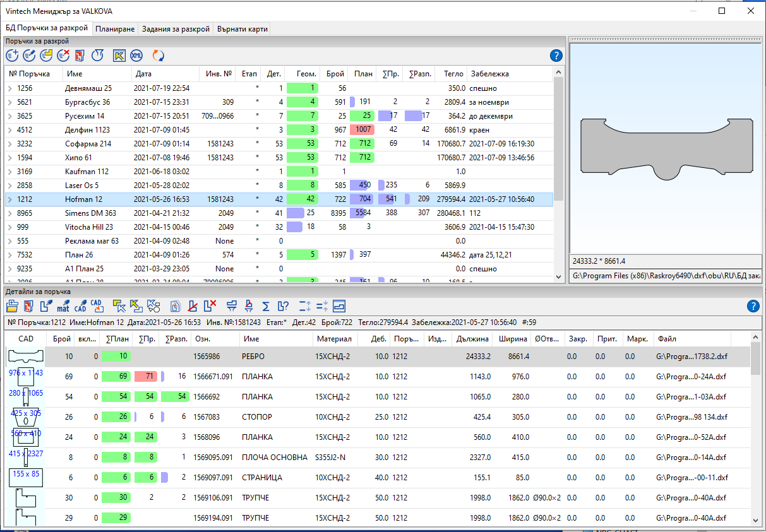Select the Vitocha Hill 23 order row
This screenshot has width=766, height=532.
tap(278, 227)
